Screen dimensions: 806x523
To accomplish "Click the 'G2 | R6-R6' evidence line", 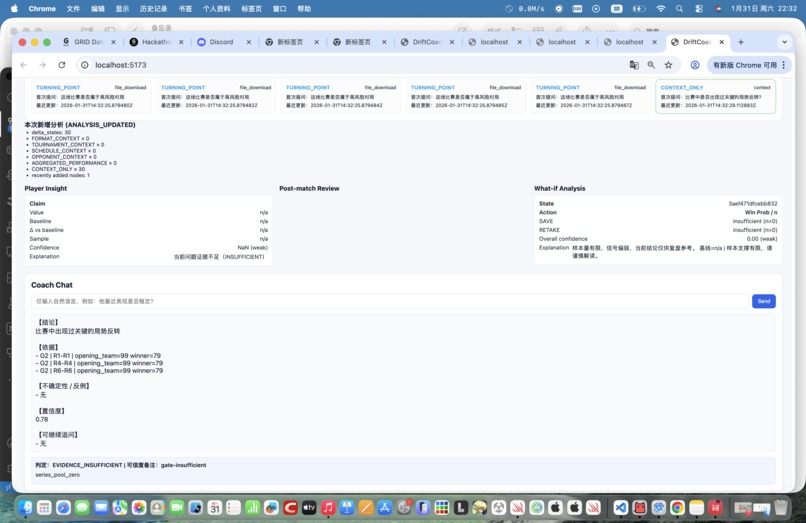I will [x=99, y=371].
